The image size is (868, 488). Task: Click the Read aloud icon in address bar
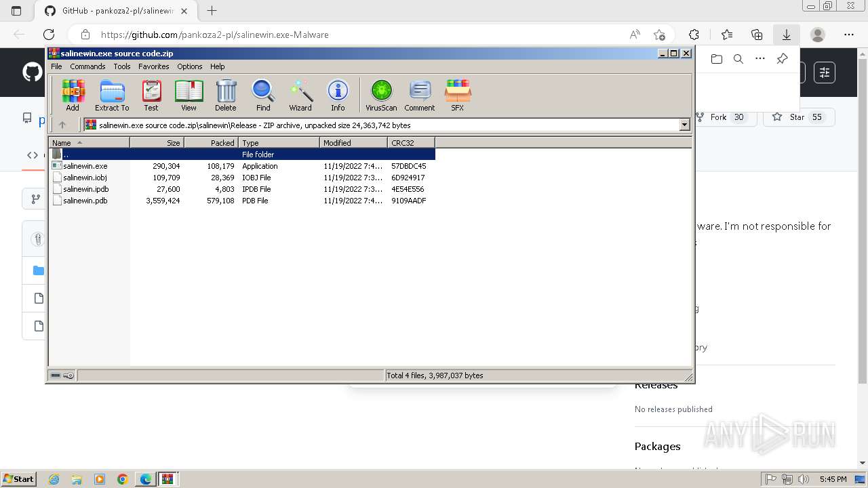[635, 35]
